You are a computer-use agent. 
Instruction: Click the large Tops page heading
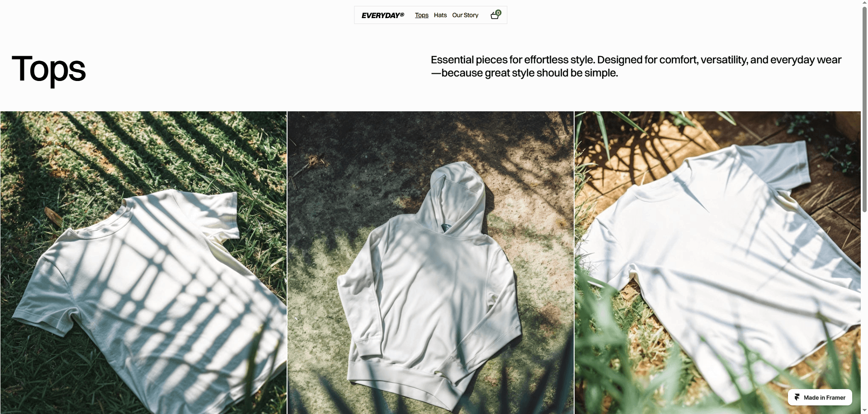49,69
